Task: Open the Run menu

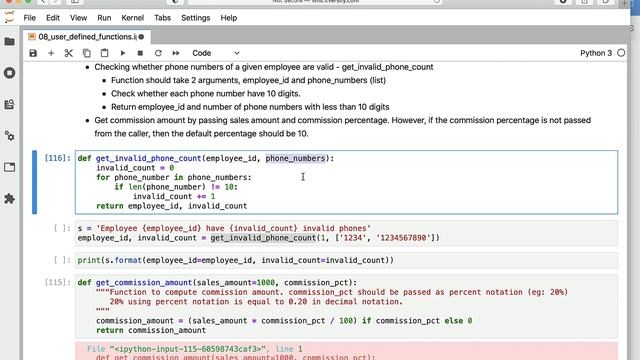Action: [104, 18]
